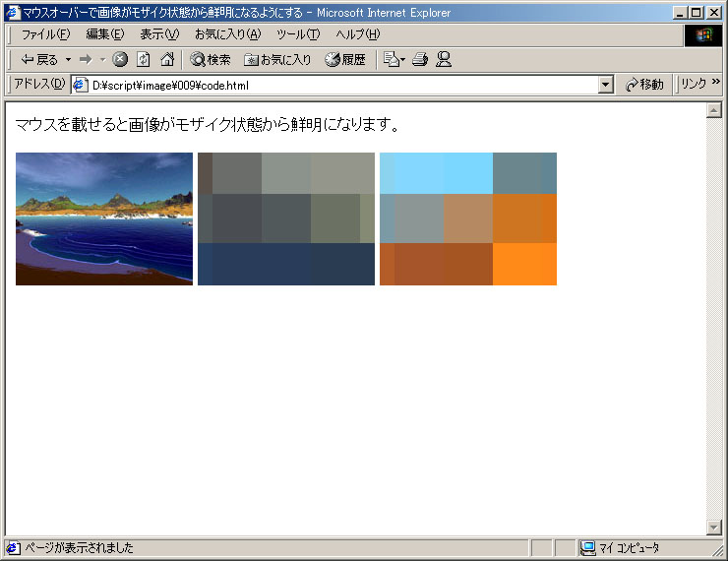Refresh the page with the refresh icon
The height and width of the screenshot is (561, 728).
pos(143,59)
